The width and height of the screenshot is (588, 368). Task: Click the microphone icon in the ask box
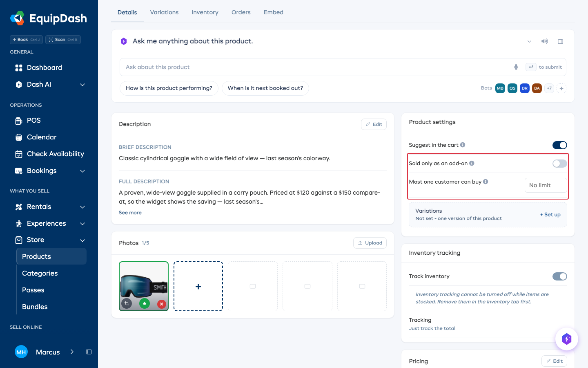516,67
